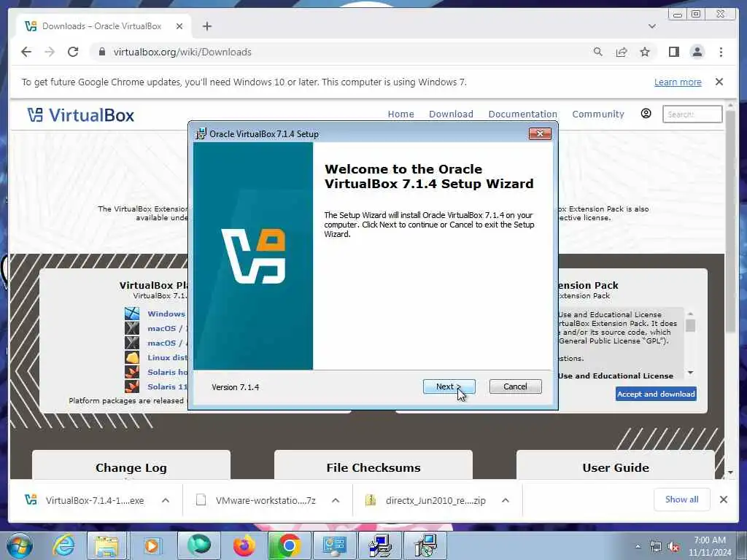Open the Windows Start orb
Screen dimensions: 747x560
click(20, 545)
